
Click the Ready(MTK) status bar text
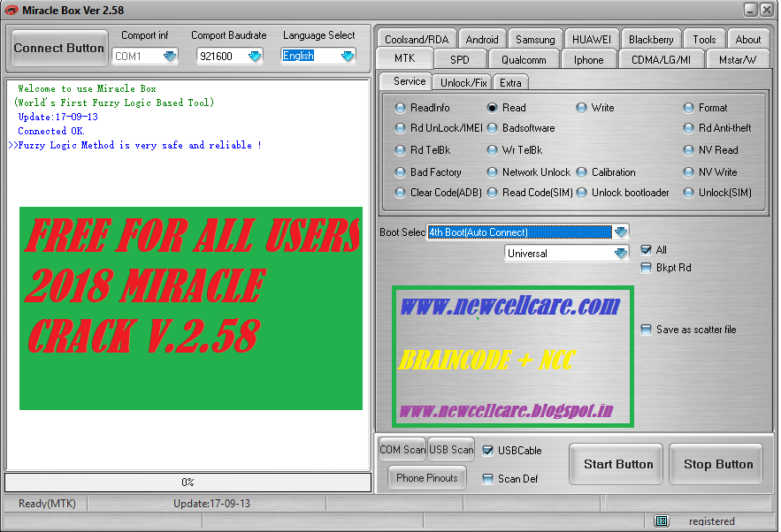pos(47,504)
